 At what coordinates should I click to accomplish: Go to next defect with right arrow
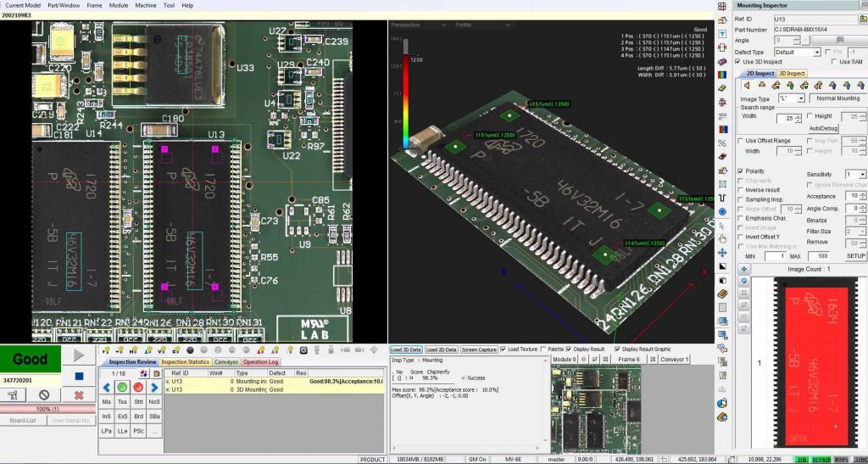154,388
